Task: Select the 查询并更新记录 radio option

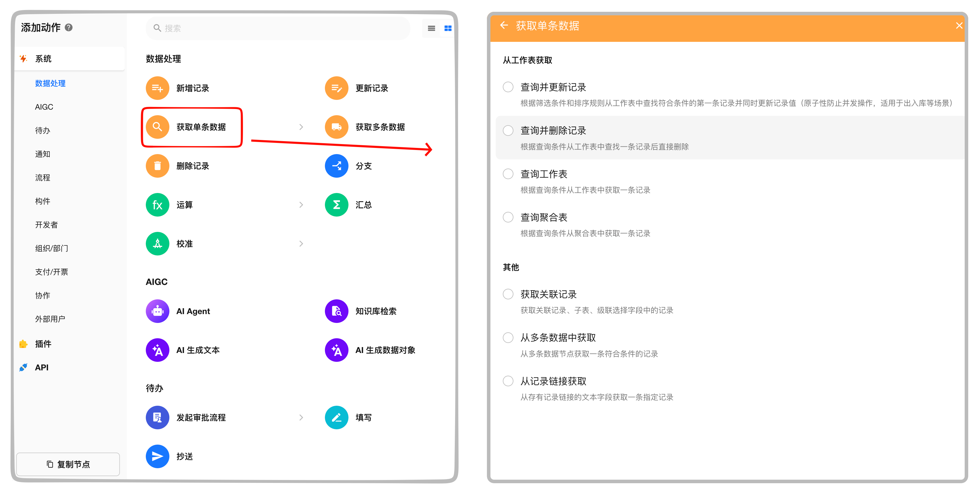Action: tap(508, 87)
